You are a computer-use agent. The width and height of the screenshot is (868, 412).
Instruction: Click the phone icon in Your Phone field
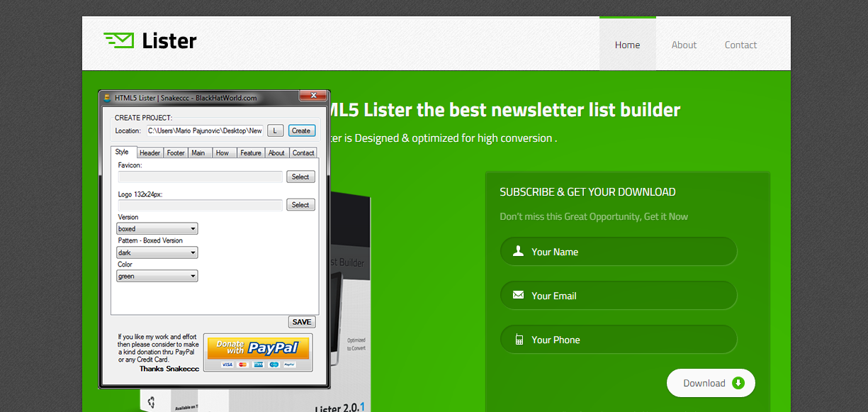(519, 340)
